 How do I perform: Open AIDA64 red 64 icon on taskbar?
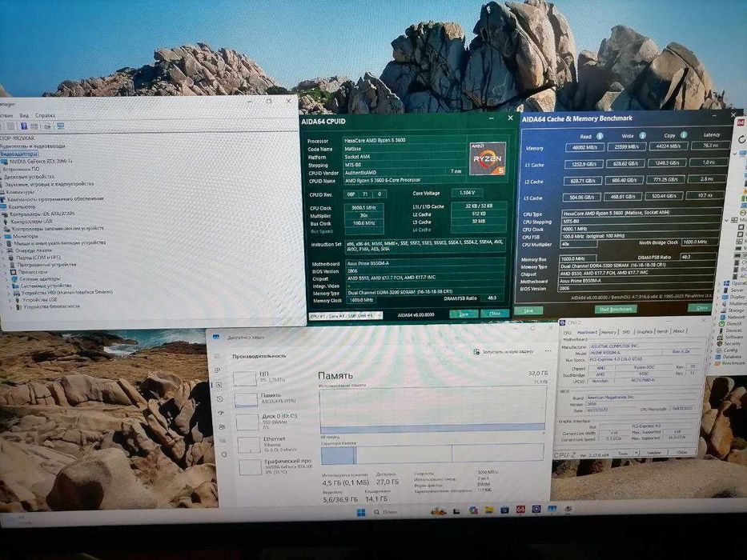[x=520, y=510]
